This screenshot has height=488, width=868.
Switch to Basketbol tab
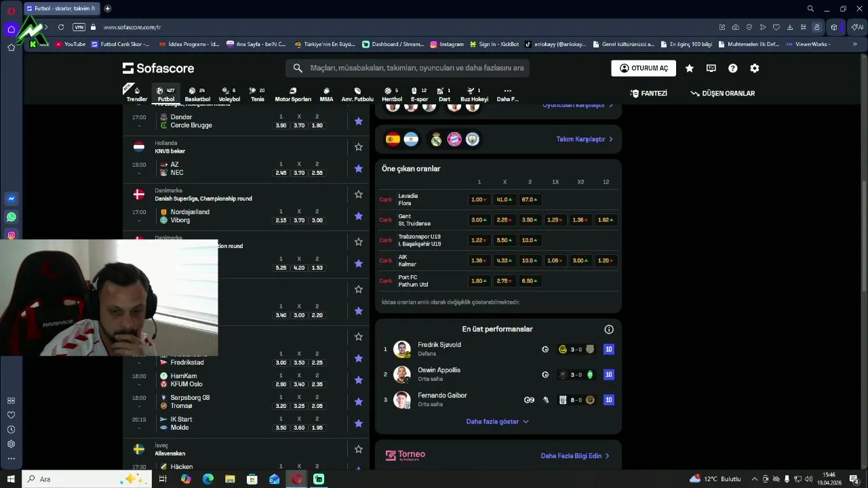(197, 94)
